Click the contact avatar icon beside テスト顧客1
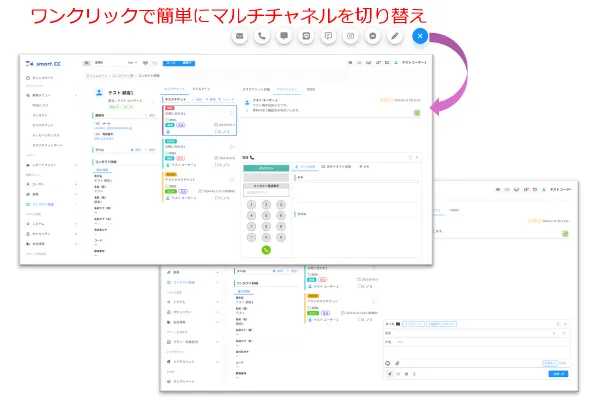The image size is (600, 400). 99,93
